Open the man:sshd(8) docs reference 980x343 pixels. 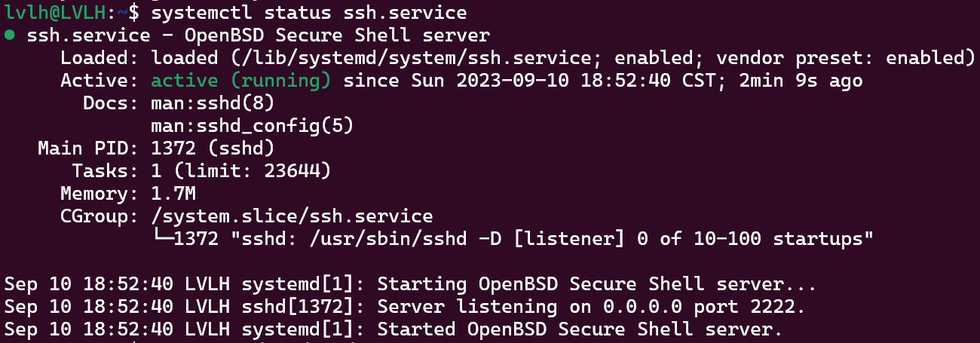[213, 103]
